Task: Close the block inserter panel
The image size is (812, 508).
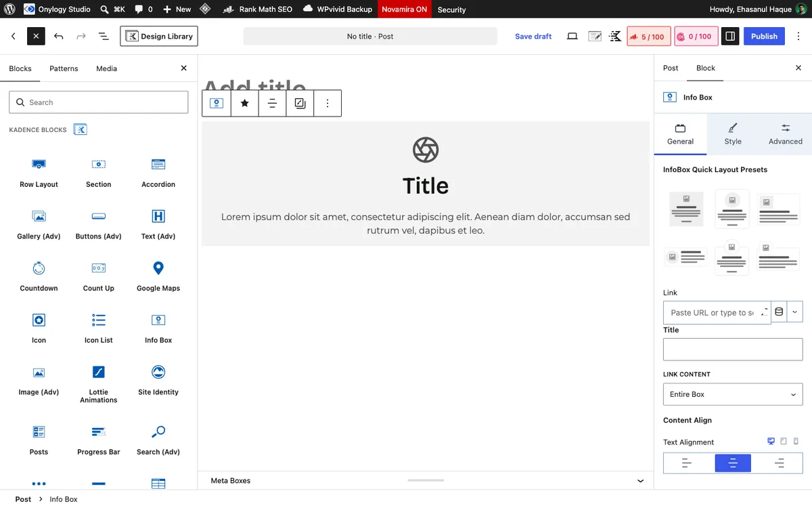Action: (x=183, y=68)
